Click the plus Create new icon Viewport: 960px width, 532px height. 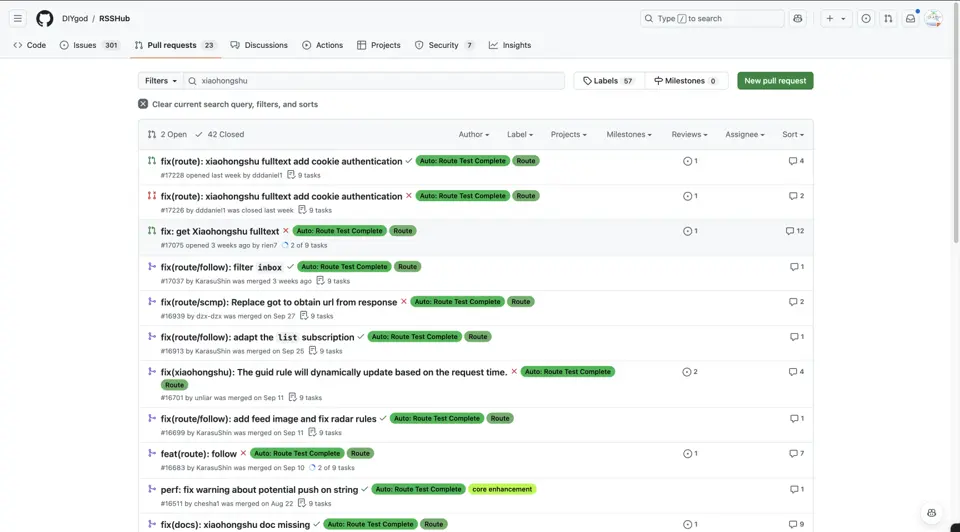click(x=830, y=18)
